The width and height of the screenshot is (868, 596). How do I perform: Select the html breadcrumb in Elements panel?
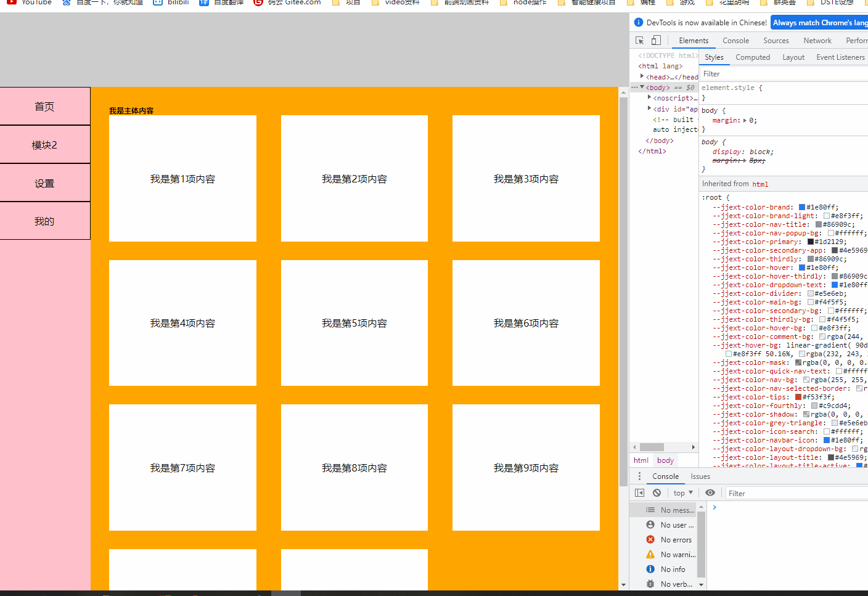(x=641, y=460)
